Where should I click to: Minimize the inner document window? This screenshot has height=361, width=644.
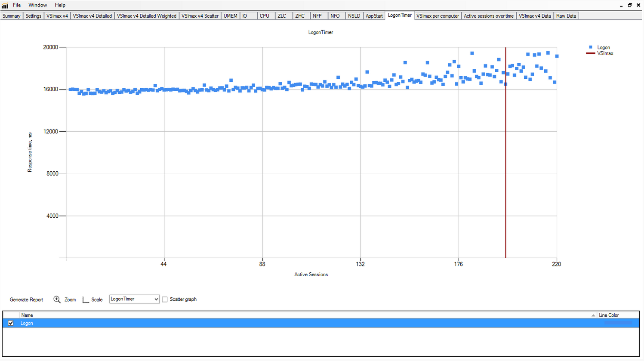click(621, 5)
